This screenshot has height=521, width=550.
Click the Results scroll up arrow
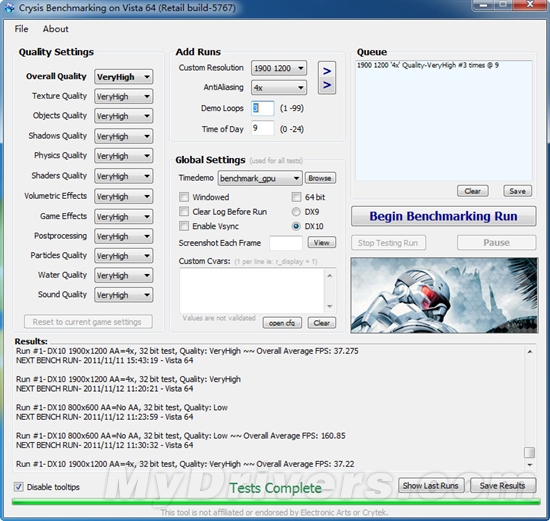530,351
